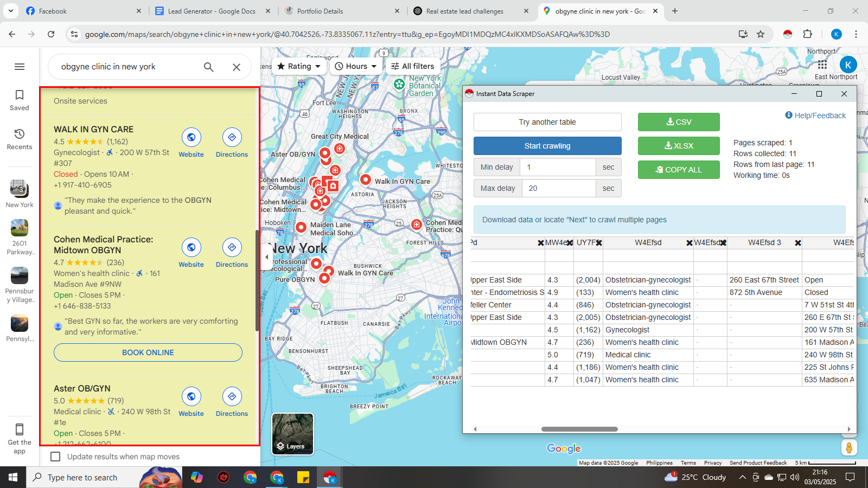Open the Google account avatar on map
Image resolution: width=868 pixels, height=488 pixels.
[848, 65]
